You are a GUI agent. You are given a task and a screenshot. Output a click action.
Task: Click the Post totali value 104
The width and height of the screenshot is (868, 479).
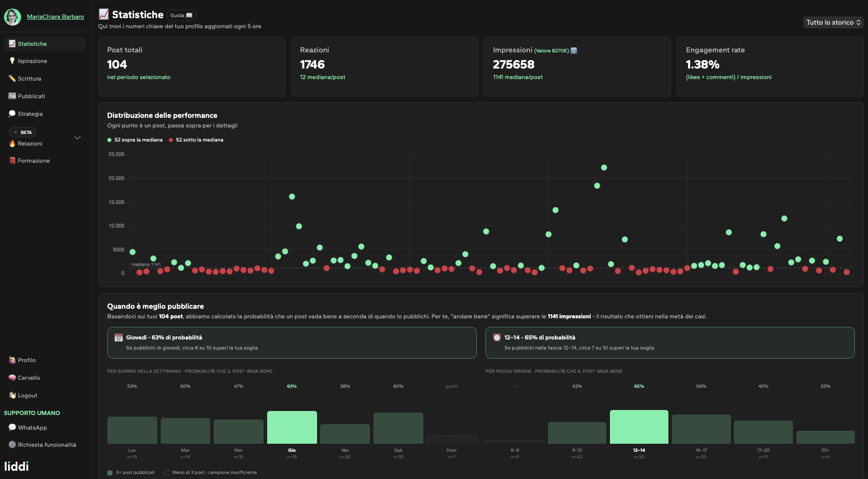[117, 64]
